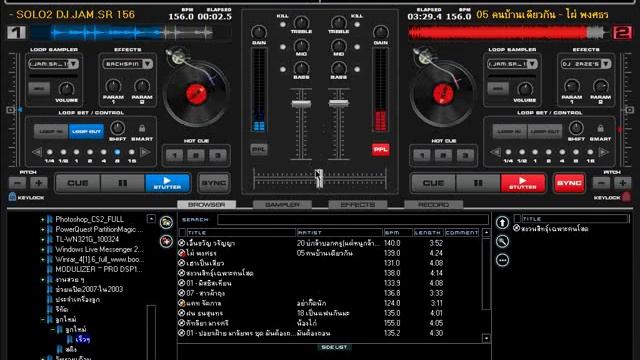Toggle left channel treble kill
The width and height of the screenshot is (640, 360).
(282, 24)
